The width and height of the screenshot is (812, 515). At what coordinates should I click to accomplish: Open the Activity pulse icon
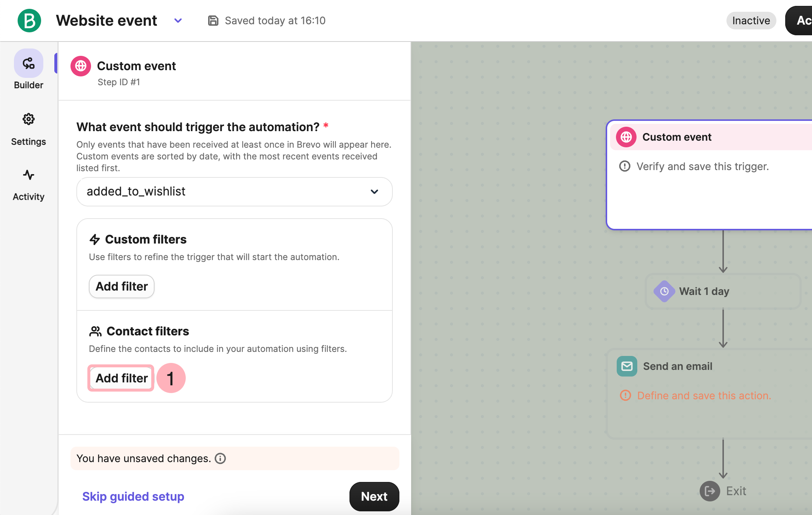[29, 175]
